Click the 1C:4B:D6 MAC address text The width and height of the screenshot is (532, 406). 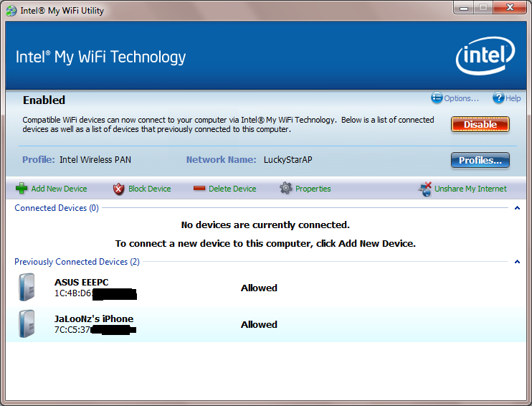[x=73, y=293]
